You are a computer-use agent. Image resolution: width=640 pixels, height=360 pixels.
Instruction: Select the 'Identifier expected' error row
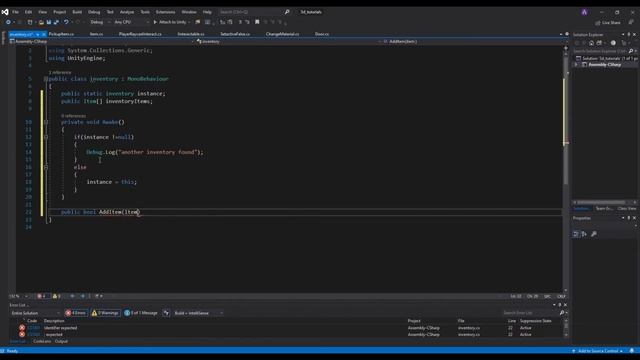click(x=286, y=328)
